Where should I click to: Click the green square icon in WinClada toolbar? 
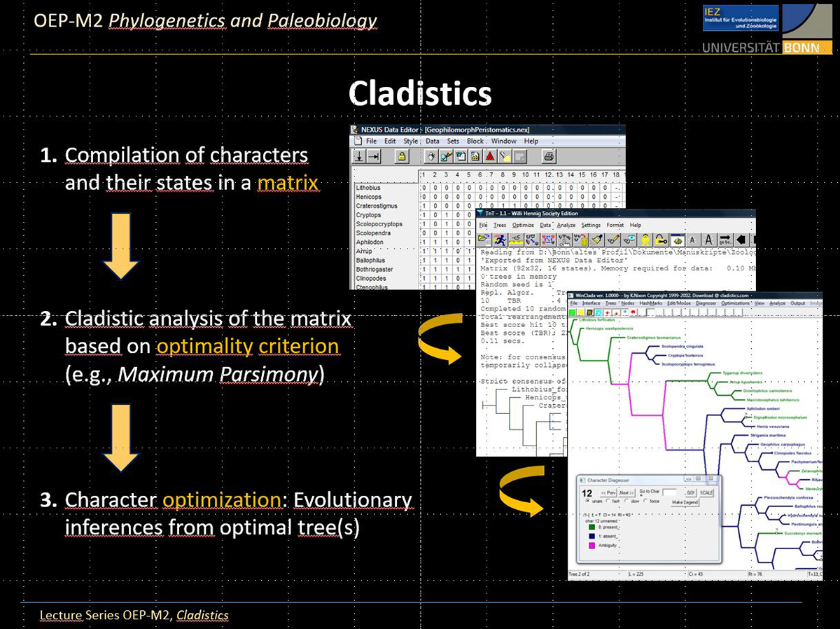pos(572,312)
